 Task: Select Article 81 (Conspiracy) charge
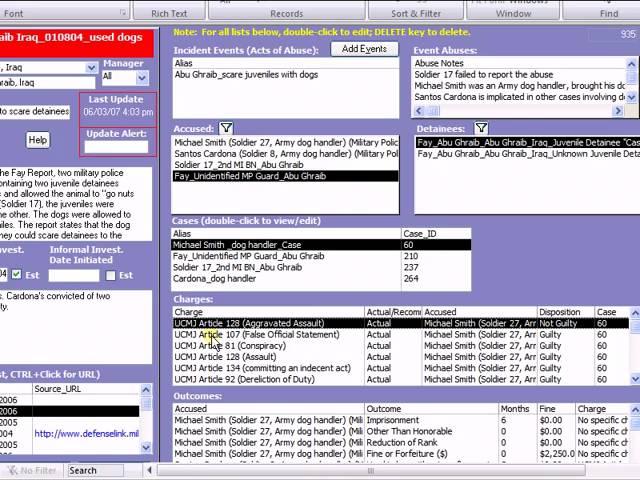(400, 346)
